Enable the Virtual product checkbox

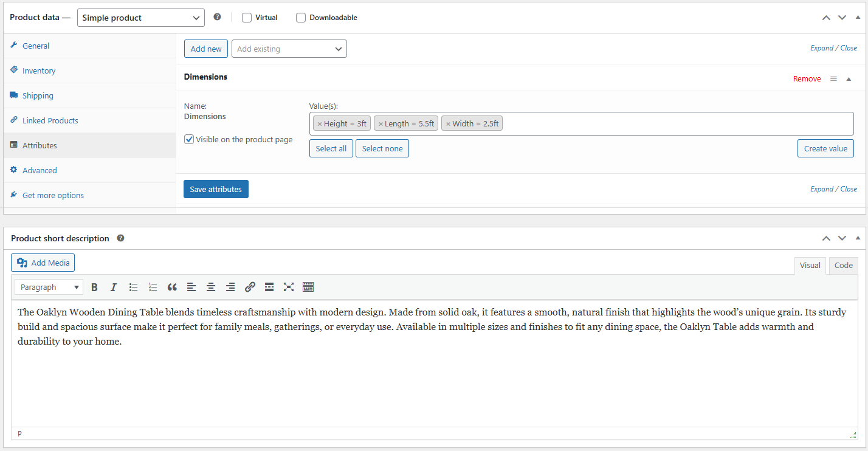coord(247,18)
